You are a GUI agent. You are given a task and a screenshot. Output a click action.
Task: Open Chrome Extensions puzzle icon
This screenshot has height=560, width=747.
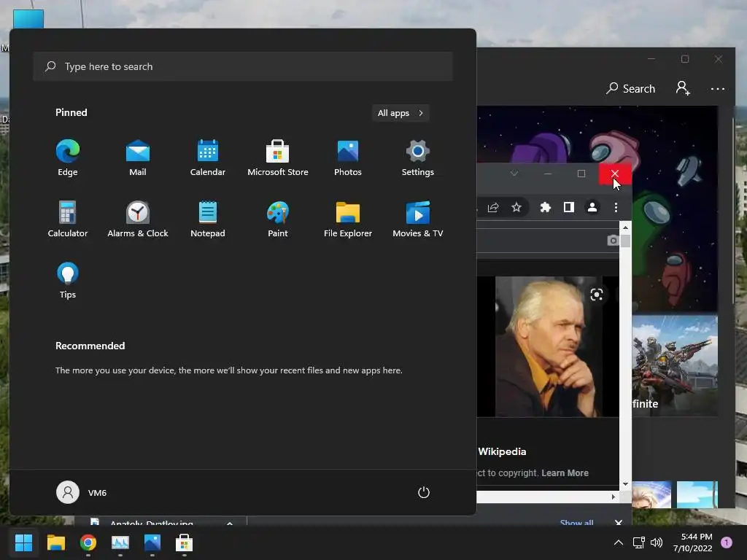[546, 207]
